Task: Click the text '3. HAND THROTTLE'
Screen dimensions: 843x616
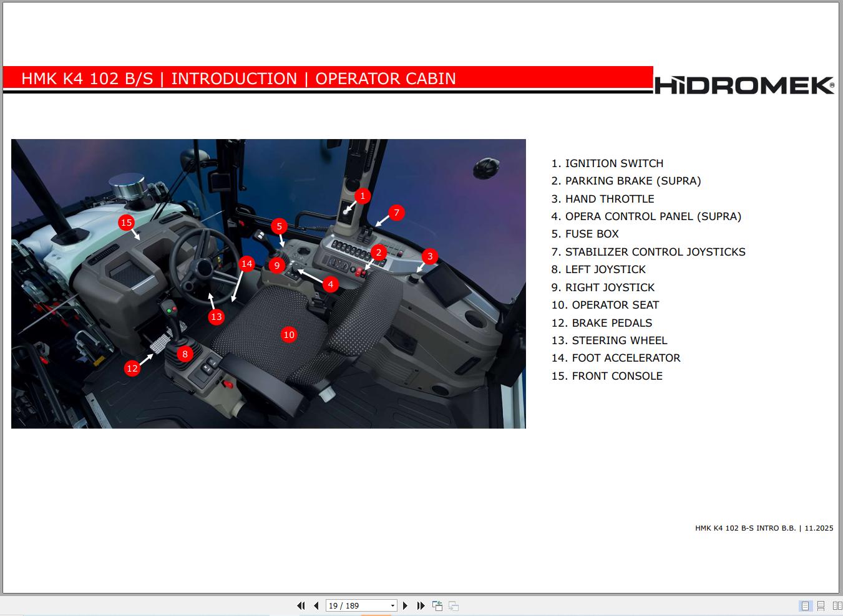Action: [603, 199]
